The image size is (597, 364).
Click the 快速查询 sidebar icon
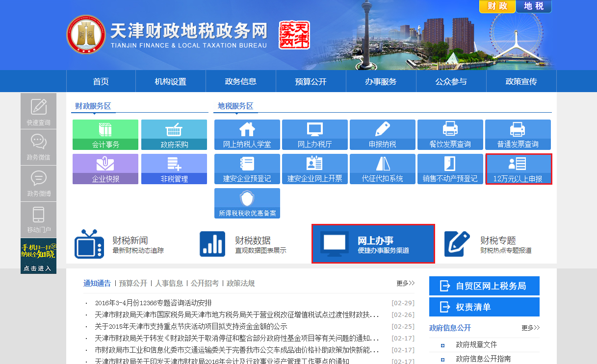pos(38,111)
